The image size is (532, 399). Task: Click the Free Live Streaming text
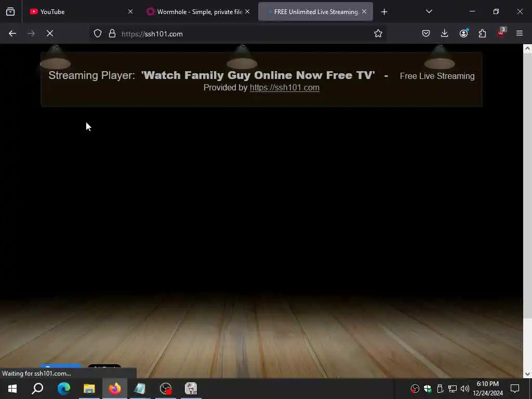pyautogui.click(x=437, y=76)
